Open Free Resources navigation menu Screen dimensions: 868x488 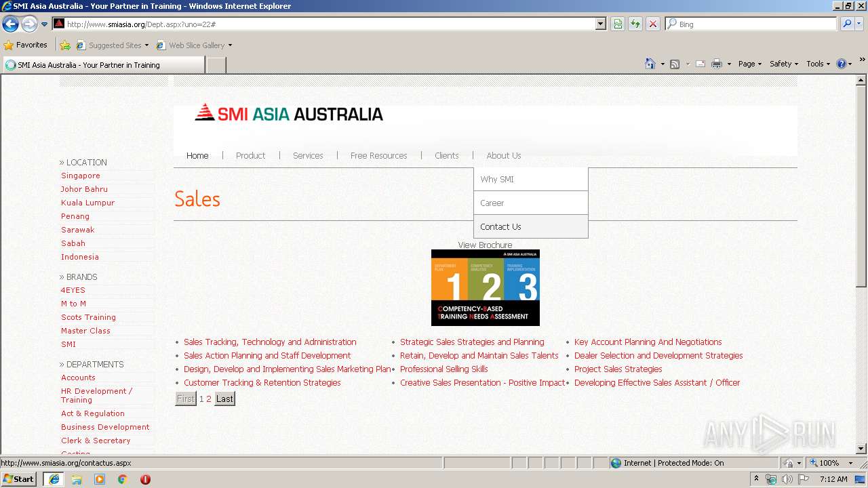(378, 155)
